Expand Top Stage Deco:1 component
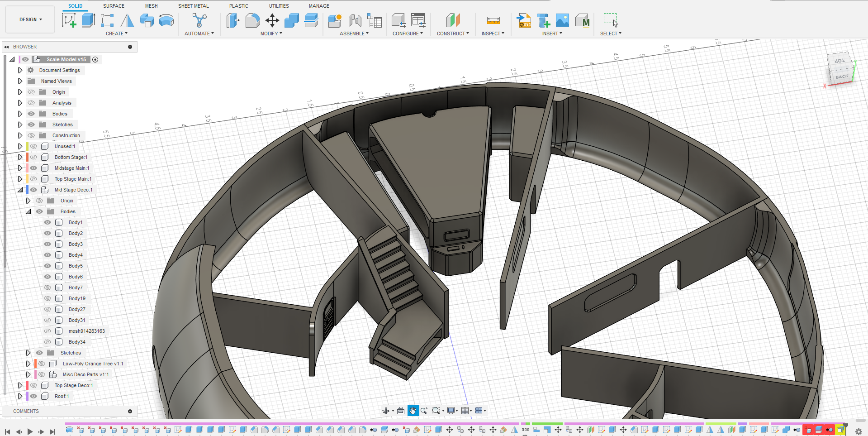This screenshot has width=868, height=436. pos(20,385)
